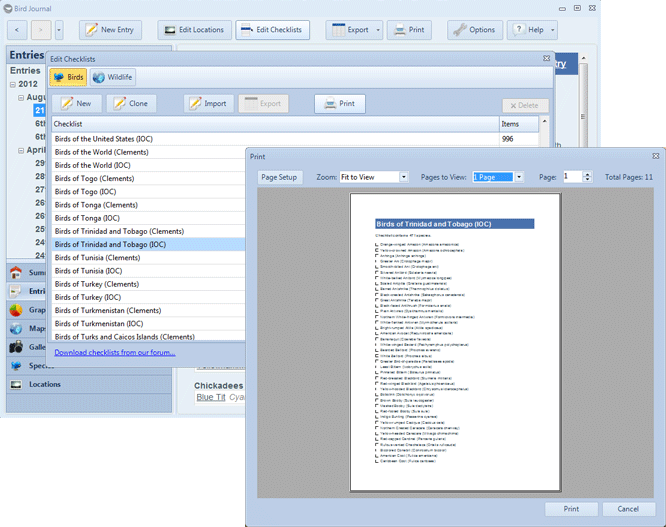Viewport: 666px width, 527px height.
Task: Open Gallery section camera icon
Action: (x=16, y=347)
